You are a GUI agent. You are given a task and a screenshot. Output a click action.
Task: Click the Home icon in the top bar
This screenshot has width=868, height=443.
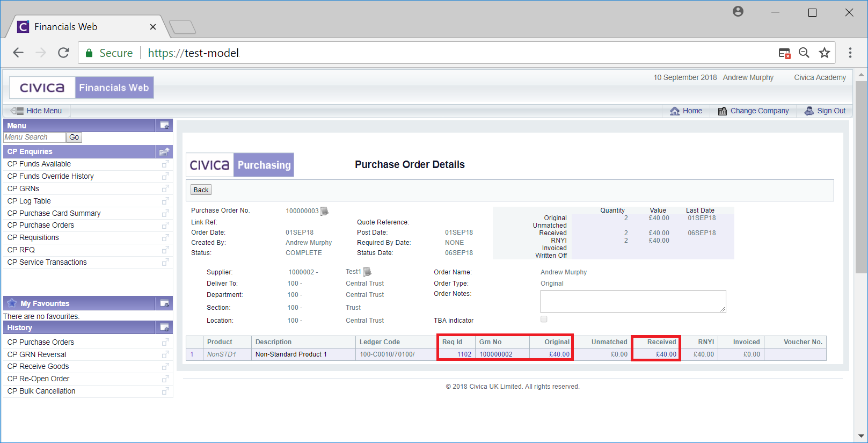(x=675, y=111)
